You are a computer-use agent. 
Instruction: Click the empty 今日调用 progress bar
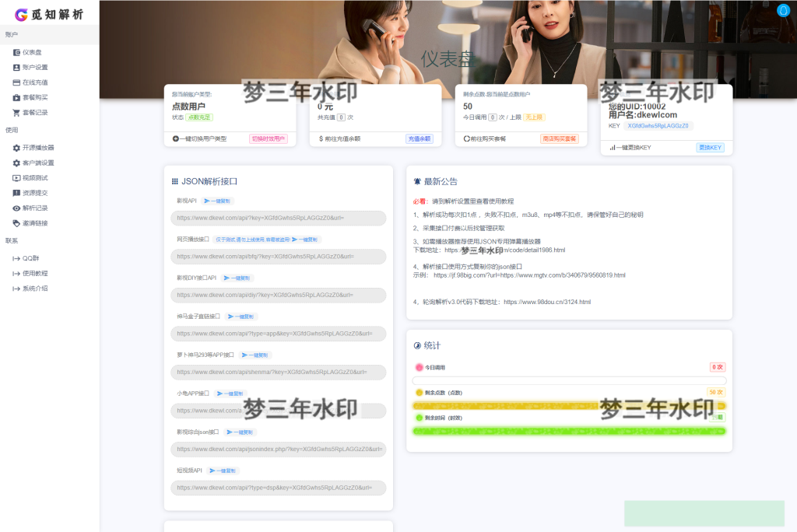pos(569,380)
